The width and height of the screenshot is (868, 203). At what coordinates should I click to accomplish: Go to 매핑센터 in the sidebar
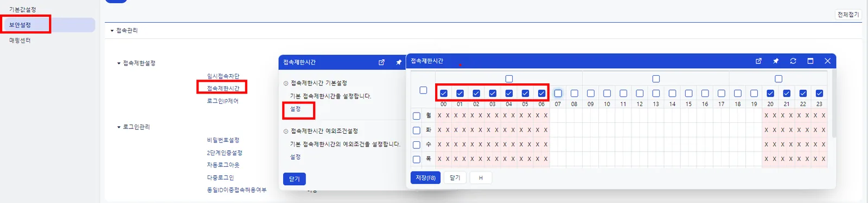[20, 41]
